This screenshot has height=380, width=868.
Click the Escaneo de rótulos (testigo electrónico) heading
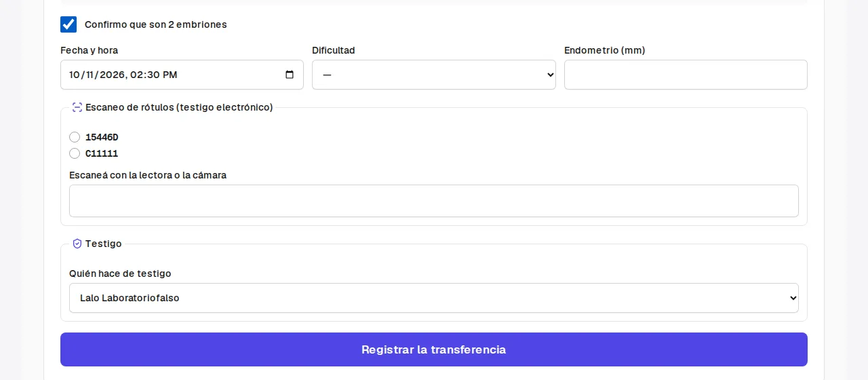pos(179,107)
